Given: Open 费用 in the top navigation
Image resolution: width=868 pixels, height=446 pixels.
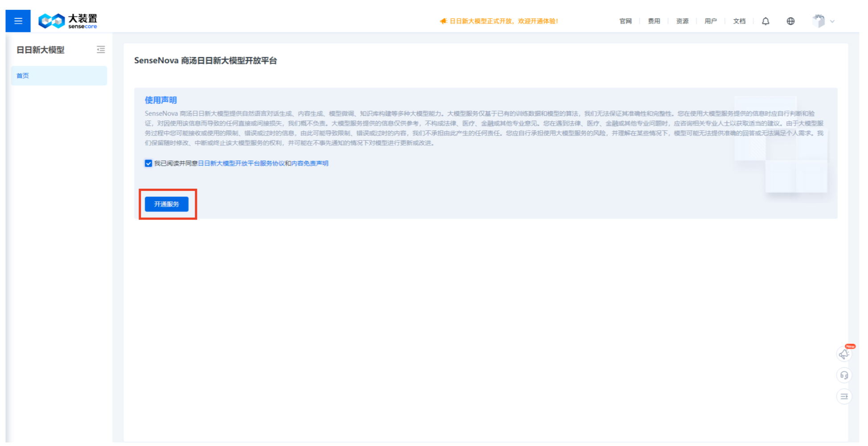Looking at the screenshot, I should (x=654, y=21).
